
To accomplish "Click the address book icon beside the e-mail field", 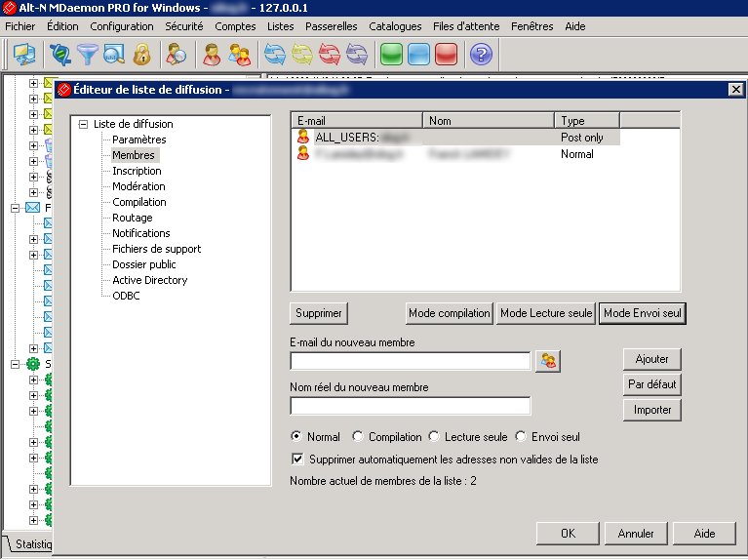I will (548, 361).
